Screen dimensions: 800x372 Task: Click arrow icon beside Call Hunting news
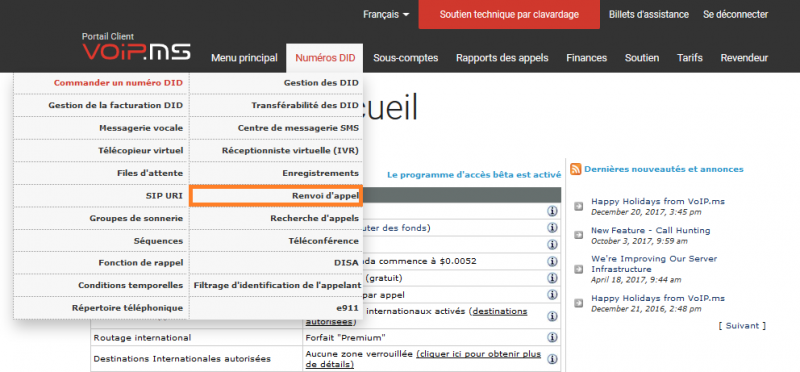(579, 235)
